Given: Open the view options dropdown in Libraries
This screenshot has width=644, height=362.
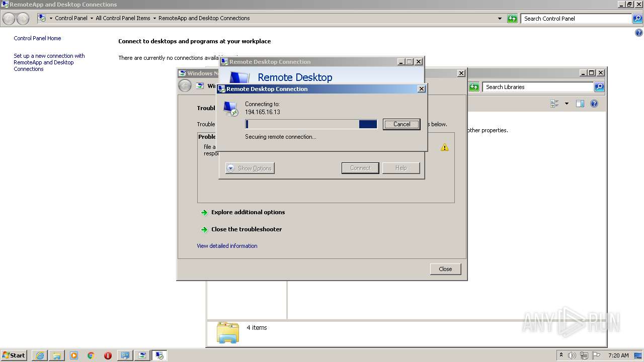Looking at the screenshot, I should (x=567, y=104).
